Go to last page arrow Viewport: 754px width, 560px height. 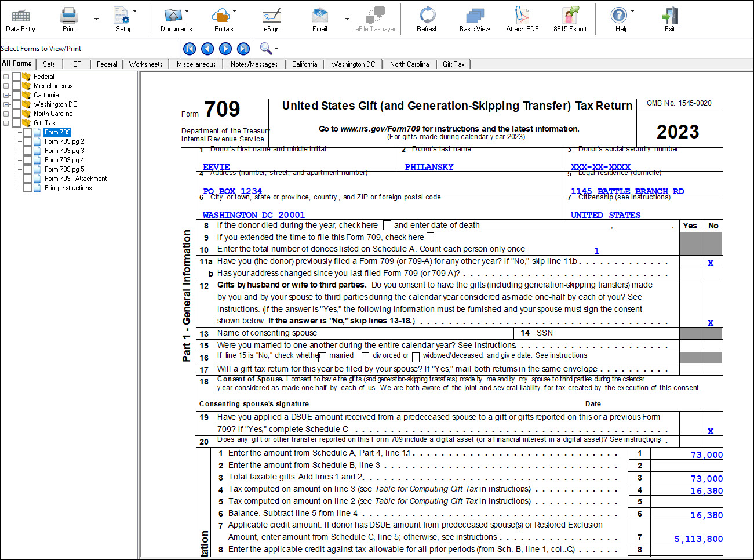(244, 49)
